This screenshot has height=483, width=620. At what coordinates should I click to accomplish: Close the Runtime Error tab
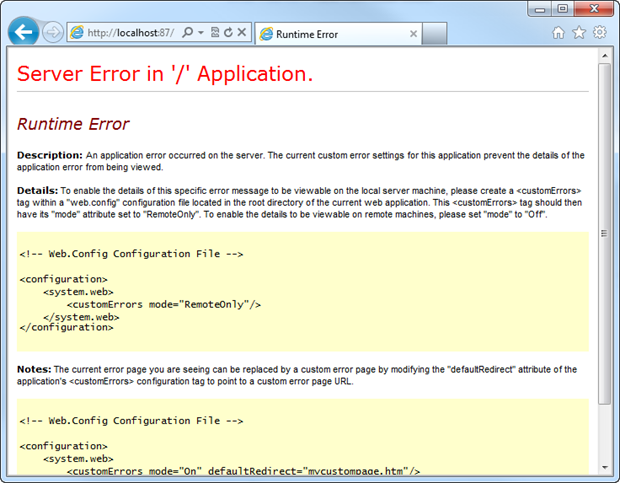tap(413, 34)
